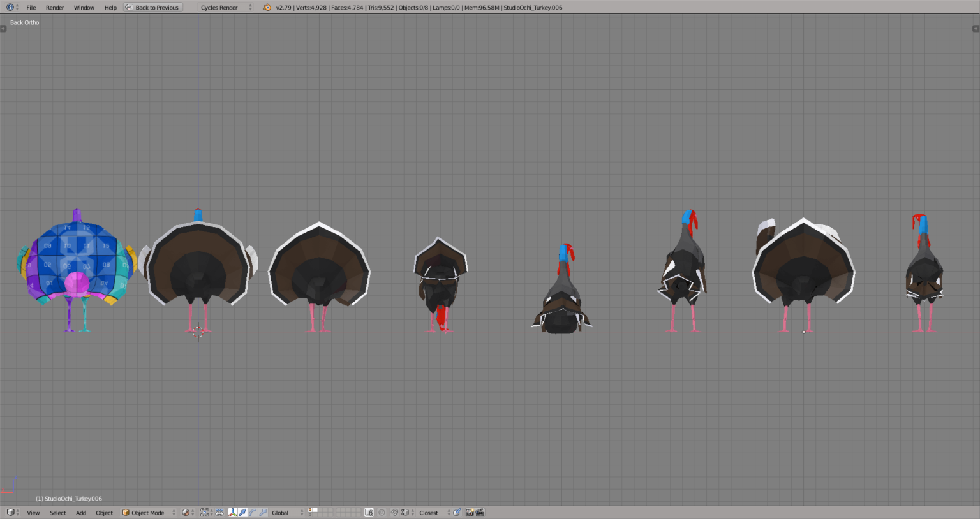Select the scale manipulator icon
This screenshot has height=519, width=980.
pos(263,512)
